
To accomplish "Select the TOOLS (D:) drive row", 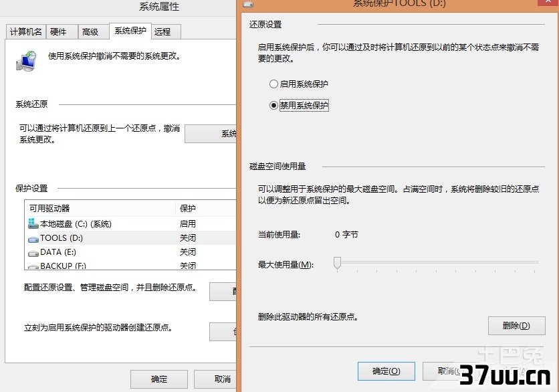I will click(x=130, y=238).
